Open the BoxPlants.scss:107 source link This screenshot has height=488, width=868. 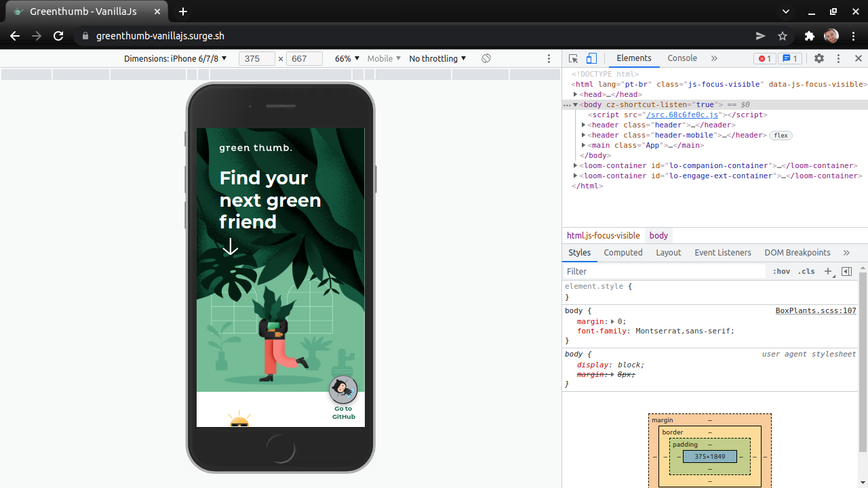click(816, 311)
